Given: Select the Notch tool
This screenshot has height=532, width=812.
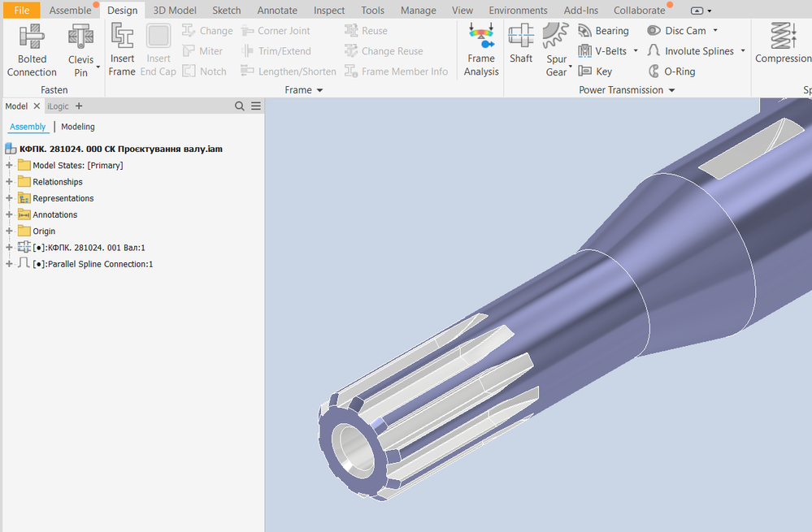Looking at the screenshot, I should click(x=204, y=71).
